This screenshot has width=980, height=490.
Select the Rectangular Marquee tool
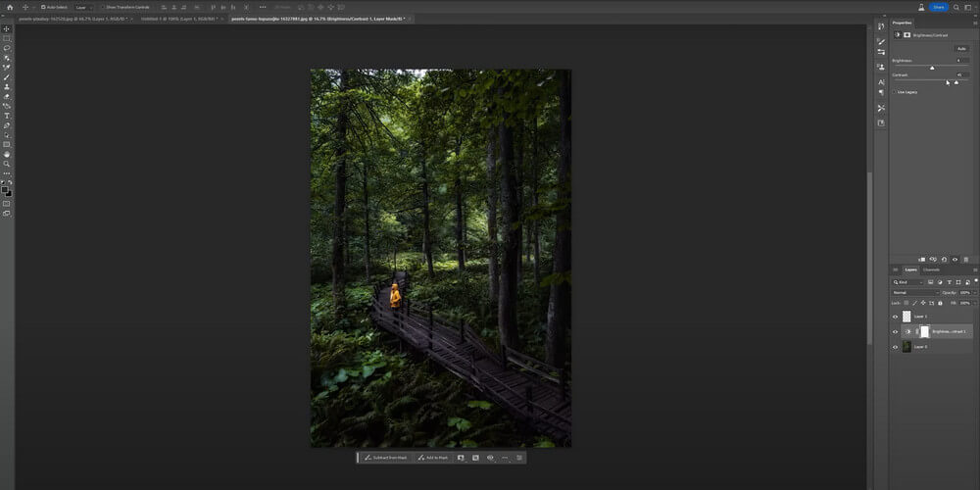click(x=6, y=39)
